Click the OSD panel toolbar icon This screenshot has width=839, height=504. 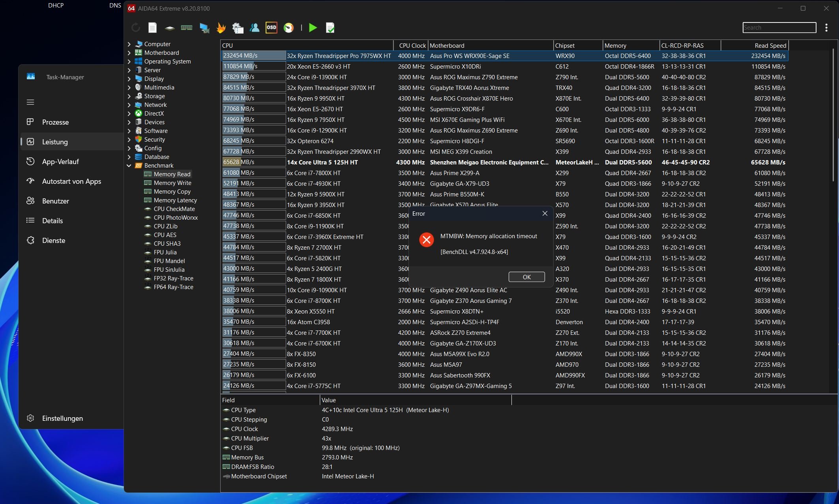pos(271,28)
